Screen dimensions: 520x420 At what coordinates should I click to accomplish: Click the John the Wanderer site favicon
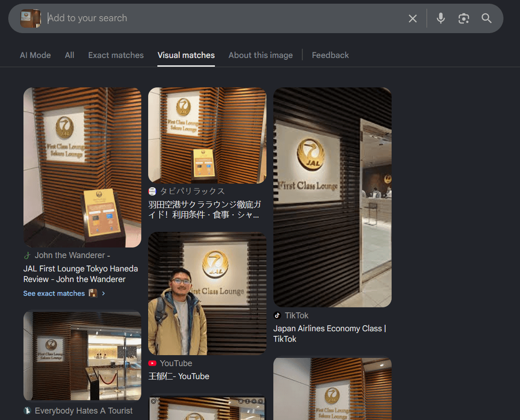tap(27, 255)
